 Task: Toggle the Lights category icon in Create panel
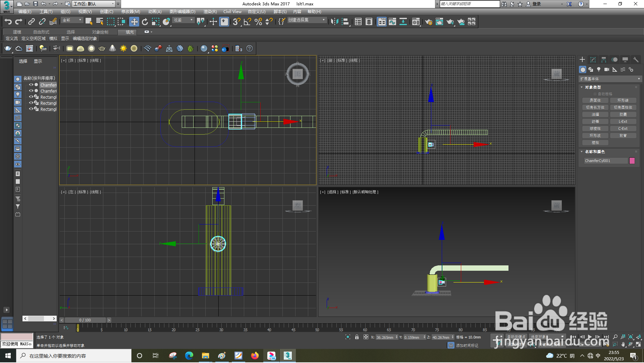coord(599,70)
